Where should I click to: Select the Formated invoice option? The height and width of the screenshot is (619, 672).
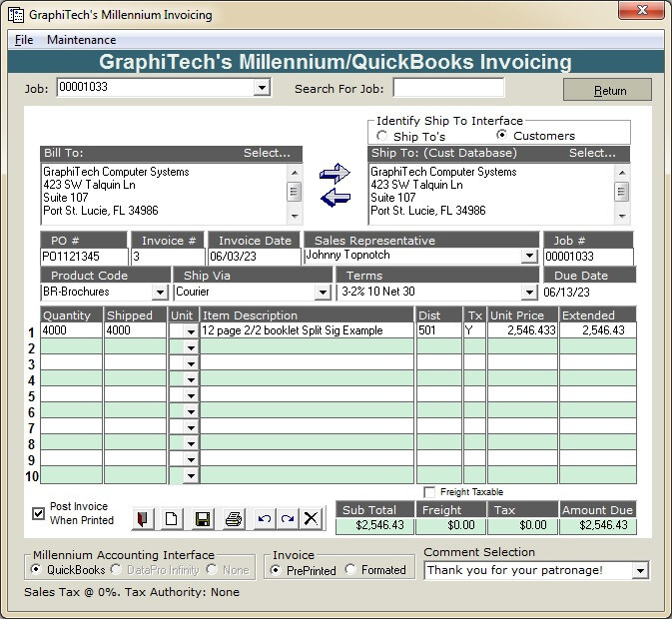point(350,569)
